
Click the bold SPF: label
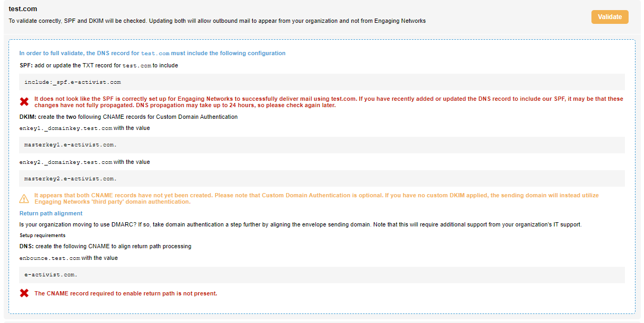(26, 66)
